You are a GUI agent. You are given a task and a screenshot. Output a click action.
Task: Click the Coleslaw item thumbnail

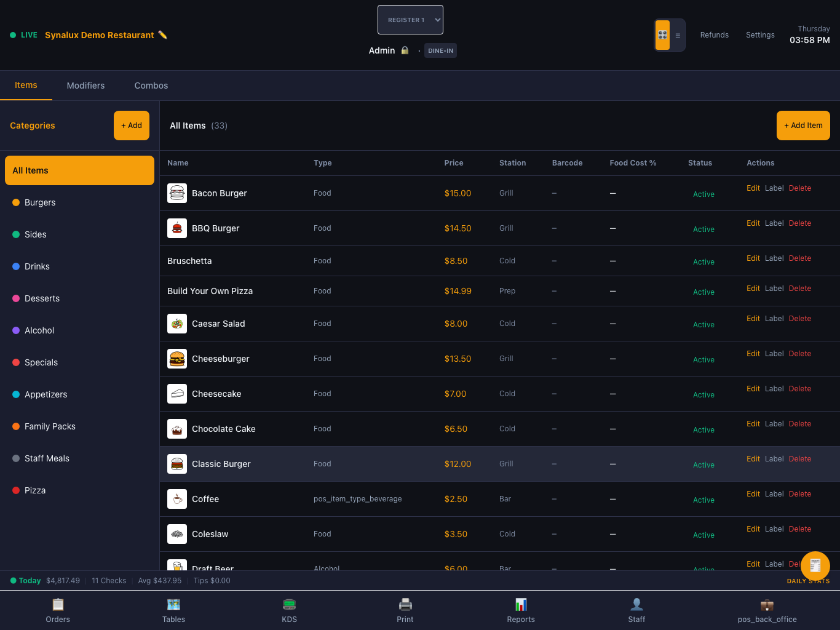(x=177, y=534)
